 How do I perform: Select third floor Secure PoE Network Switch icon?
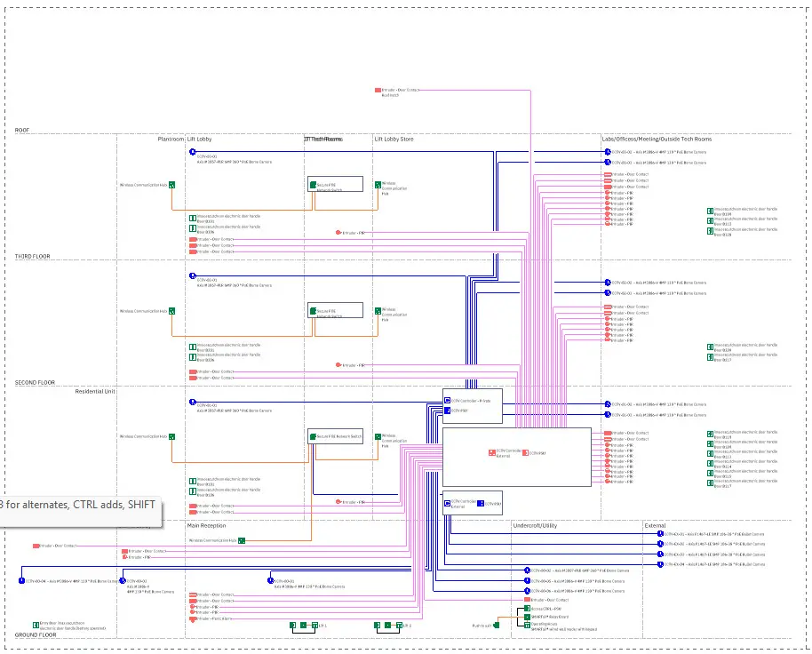pyautogui.click(x=313, y=185)
